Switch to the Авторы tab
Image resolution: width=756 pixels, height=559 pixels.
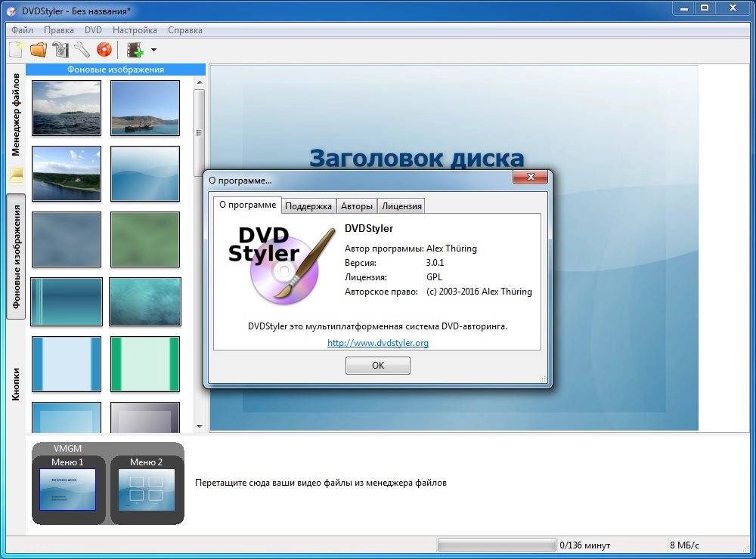pyautogui.click(x=356, y=206)
